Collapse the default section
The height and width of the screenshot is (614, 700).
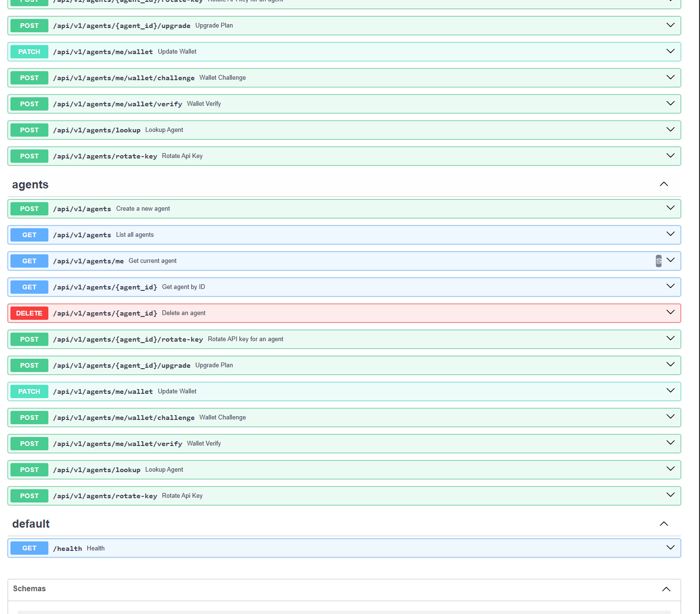coord(664,524)
